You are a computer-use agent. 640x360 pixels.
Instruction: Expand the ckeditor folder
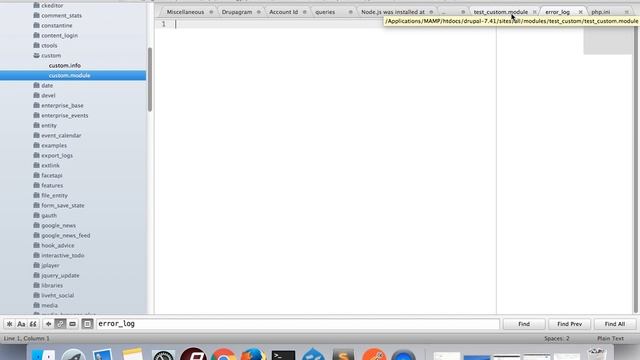[36, 5]
